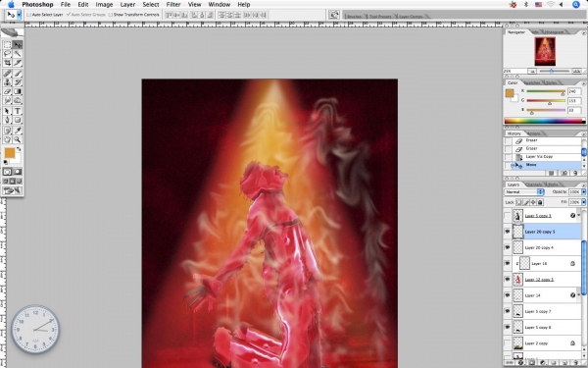Viewport: 588px width, 368px height.
Task: Select the Shape tool
Action: tap(18, 120)
